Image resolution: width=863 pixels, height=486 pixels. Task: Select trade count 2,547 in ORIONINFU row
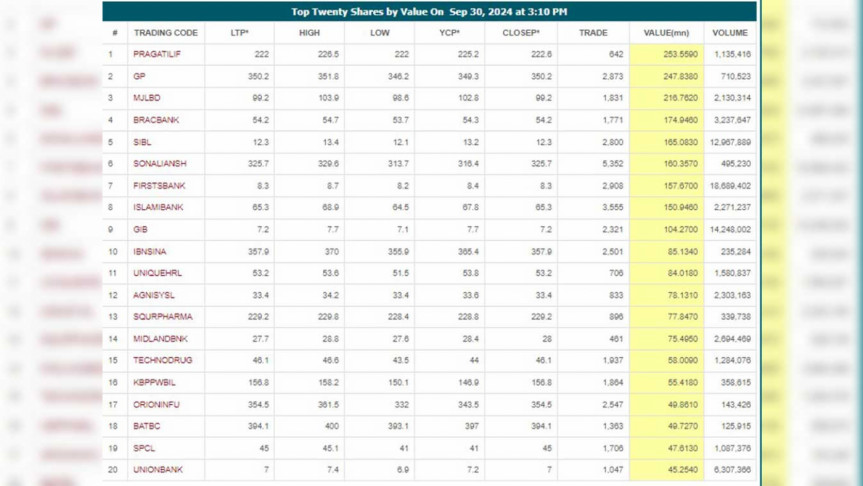pos(613,404)
